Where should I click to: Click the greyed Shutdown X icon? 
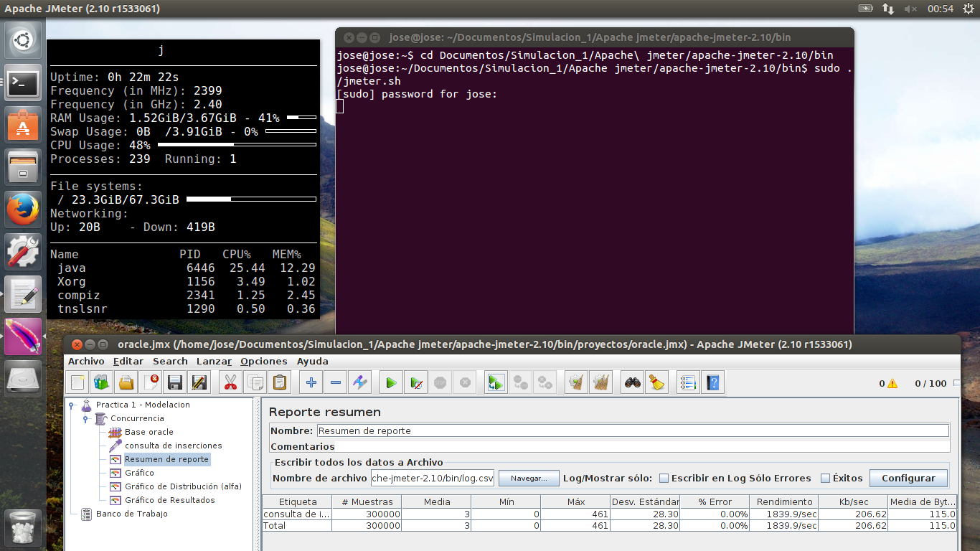464,382
